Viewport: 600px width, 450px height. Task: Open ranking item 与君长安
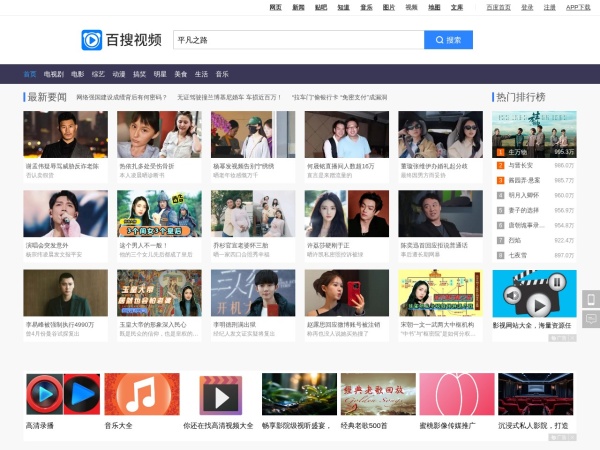(x=521, y=166)
